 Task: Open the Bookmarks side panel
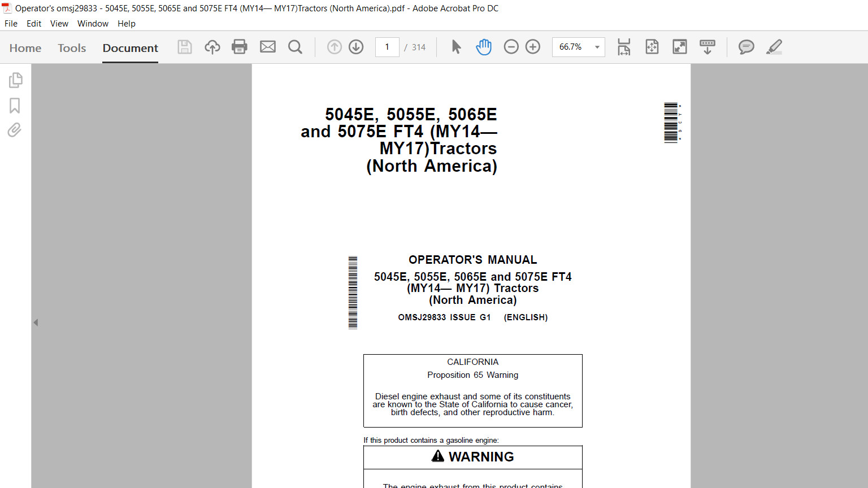coord(15,106)
